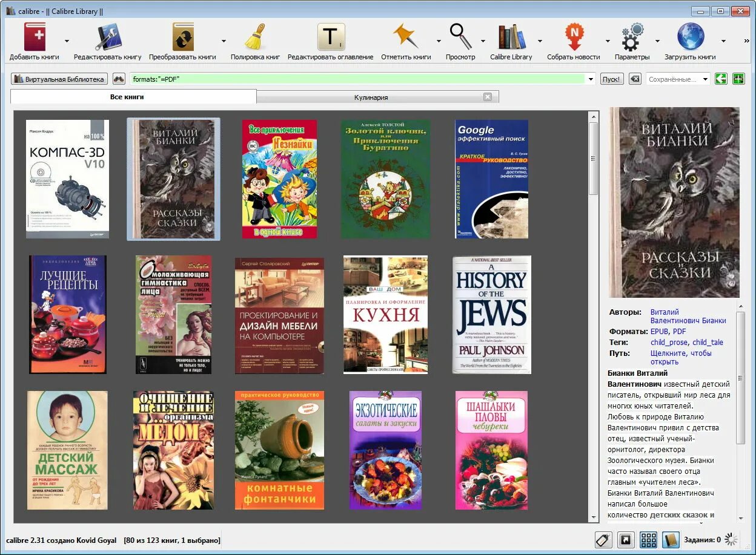The height and width of the screenshot is (555, 756).
Task: Expand the Preferences dropdown arrow
Action: pos(657,41)
